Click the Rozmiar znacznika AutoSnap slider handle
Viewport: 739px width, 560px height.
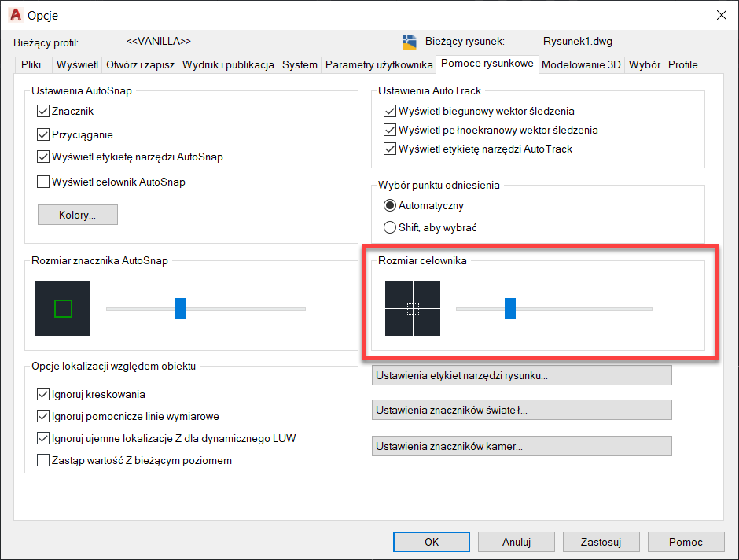181,308
